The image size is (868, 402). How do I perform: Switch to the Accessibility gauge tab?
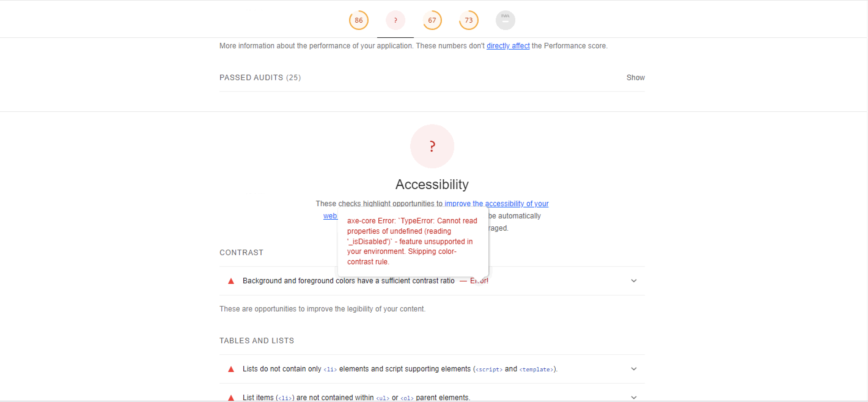coord(395,20)
